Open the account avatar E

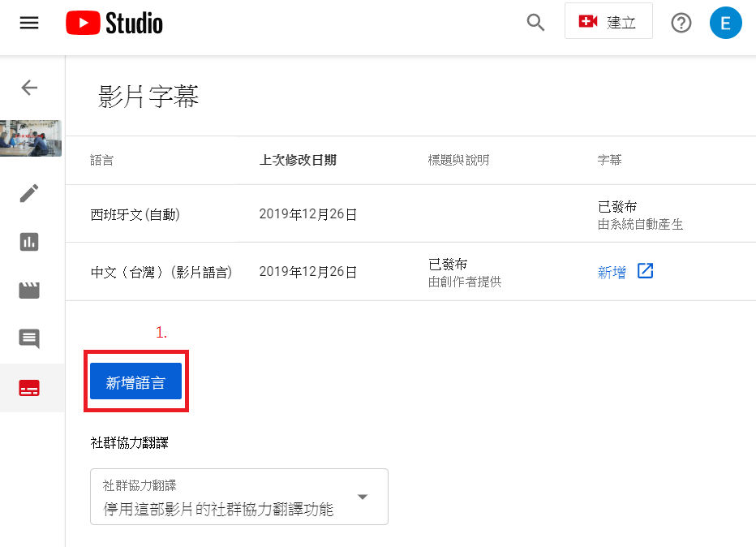725,23
